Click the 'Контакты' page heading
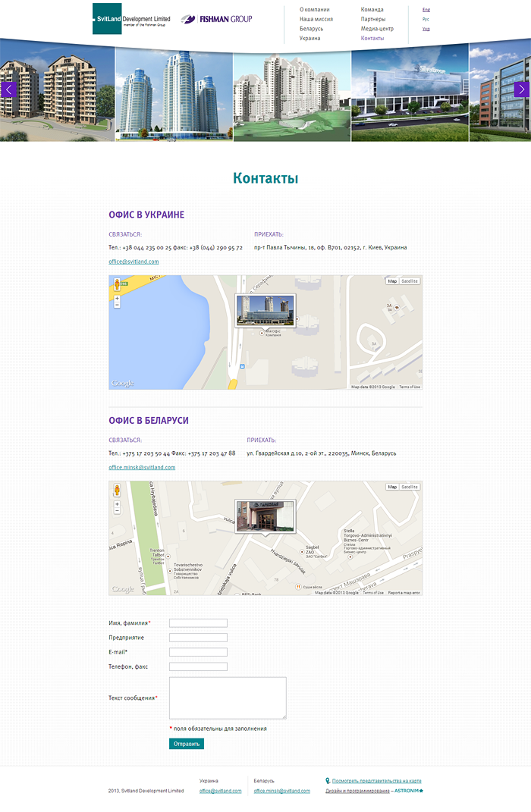Screen dimensions: 531x812 pos(265,178)
